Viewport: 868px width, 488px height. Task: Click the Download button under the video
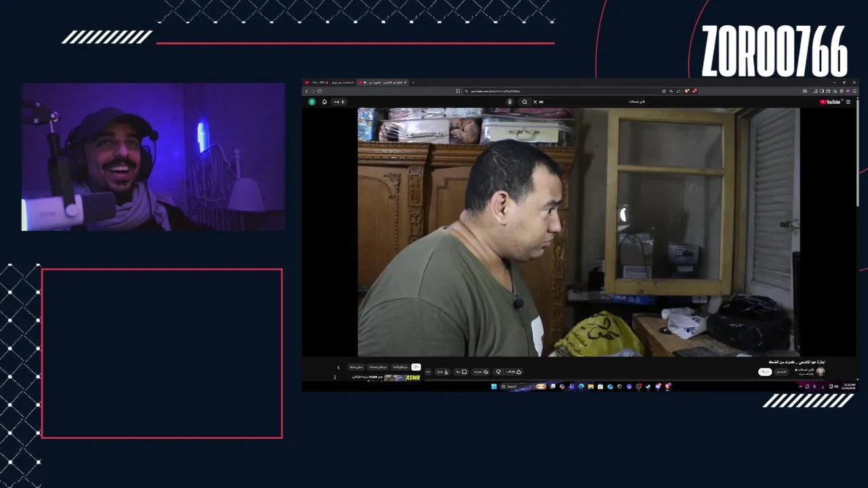coord(442,372)
